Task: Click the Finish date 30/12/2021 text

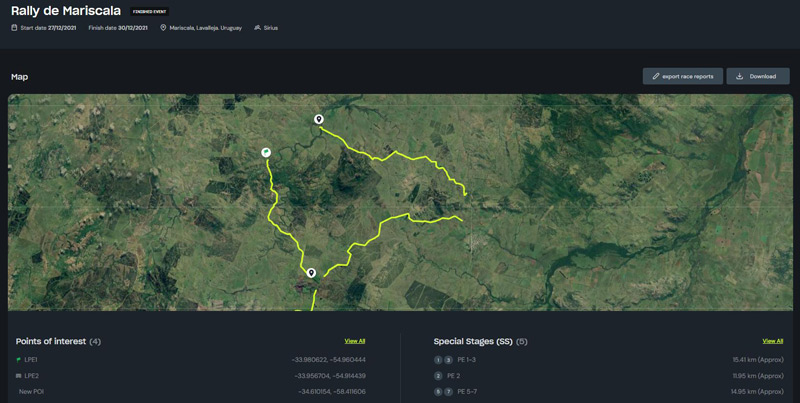Action: [118, 28]
